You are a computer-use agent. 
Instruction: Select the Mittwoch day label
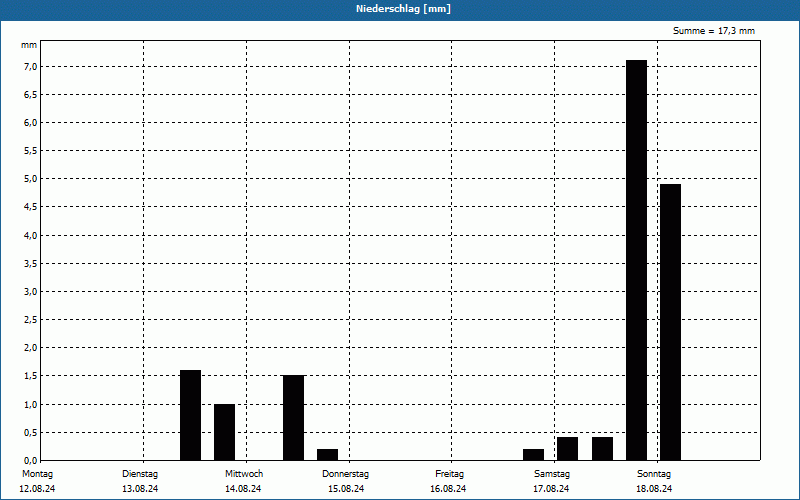(x=244, y=474)
